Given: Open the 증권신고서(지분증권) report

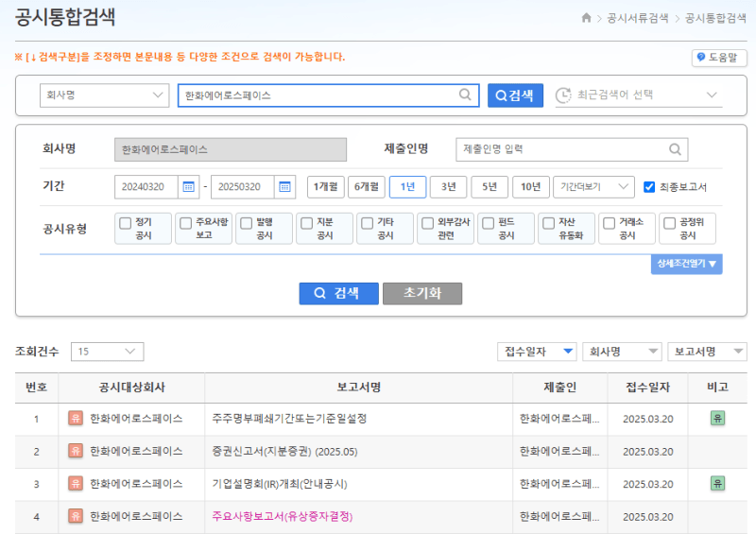Looking at the screenshot, I should click(284, 452).
